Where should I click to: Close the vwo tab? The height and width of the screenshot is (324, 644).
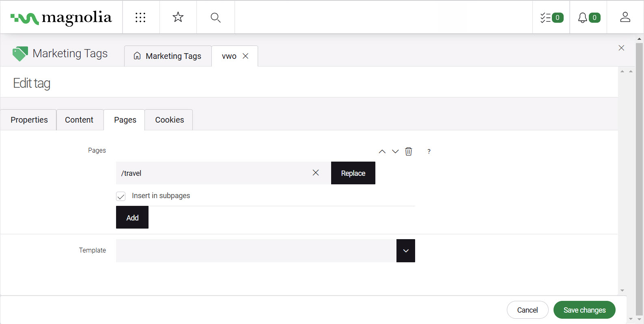click(x=246, y=56)
